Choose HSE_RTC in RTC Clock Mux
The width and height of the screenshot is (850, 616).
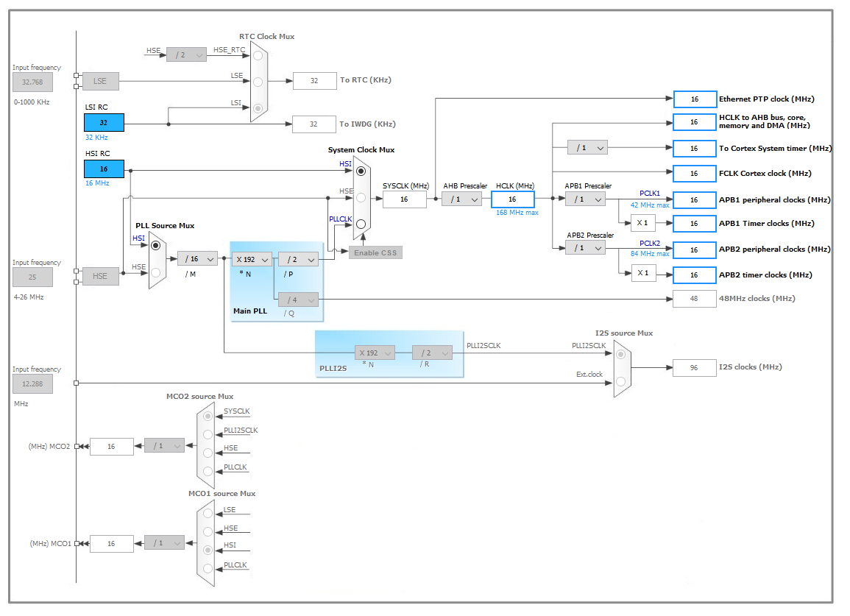[258, 55]
